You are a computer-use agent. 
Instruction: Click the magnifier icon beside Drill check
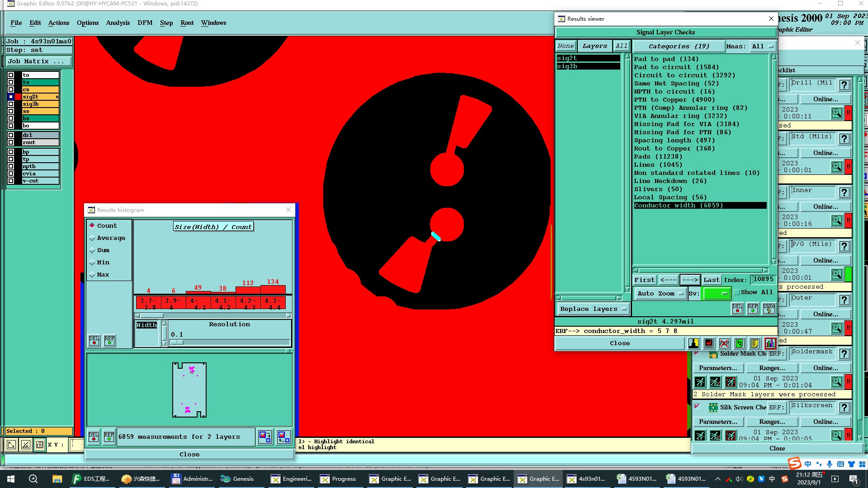[x=836, y=113]
